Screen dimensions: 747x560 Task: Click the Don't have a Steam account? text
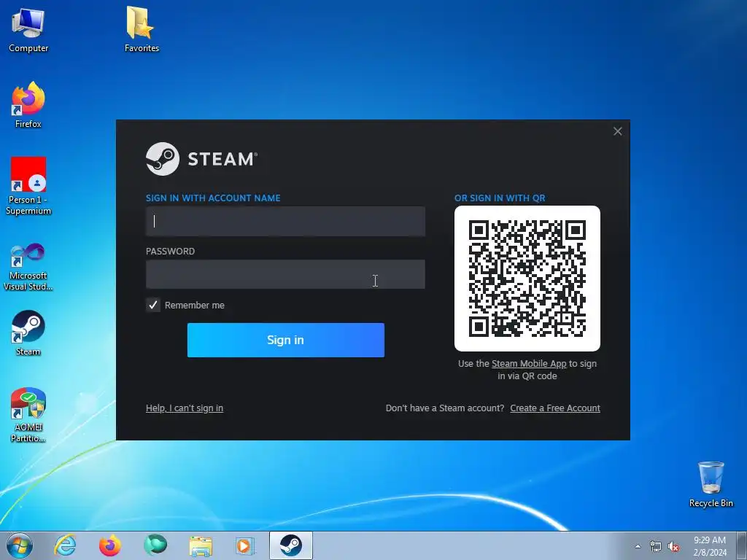point(445,408)
